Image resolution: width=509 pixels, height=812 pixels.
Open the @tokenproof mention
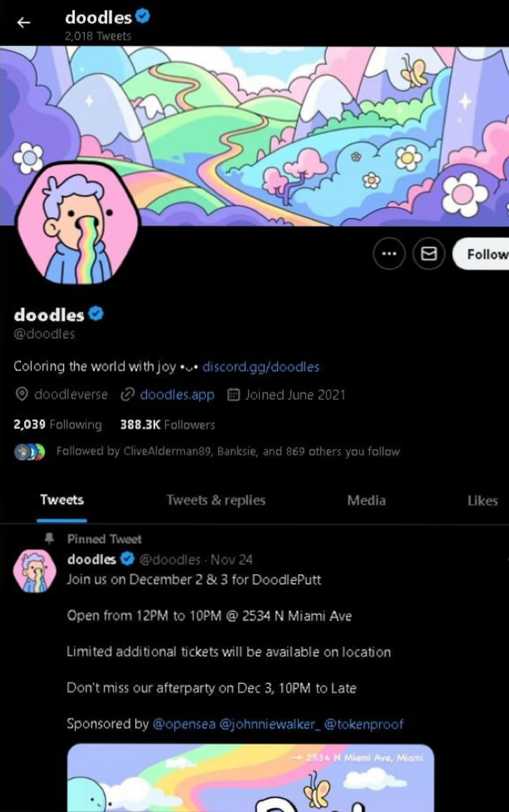364,724
